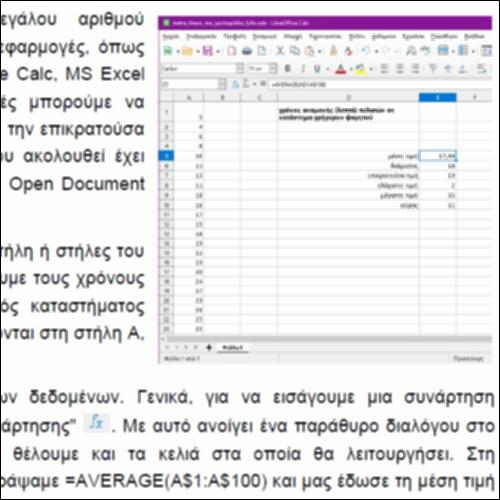Align cell content to the top
The width and height of the screenshot is (500, 500).
tap(433, 69)
